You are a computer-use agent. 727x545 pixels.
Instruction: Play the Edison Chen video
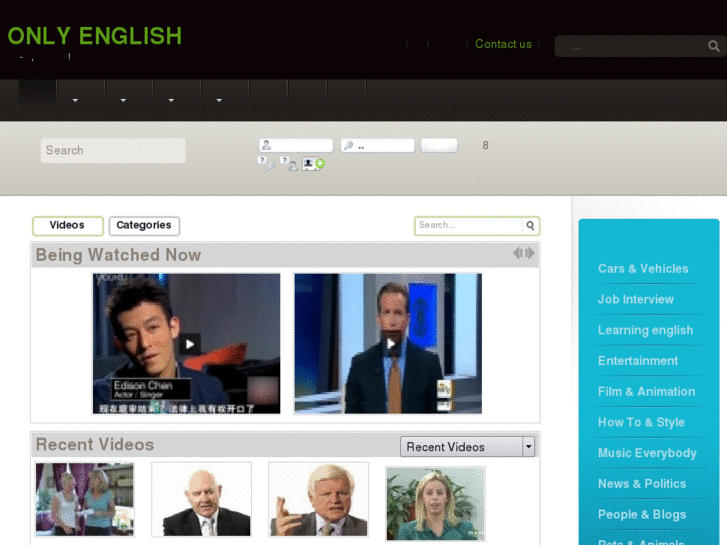(x=186, y=343)
